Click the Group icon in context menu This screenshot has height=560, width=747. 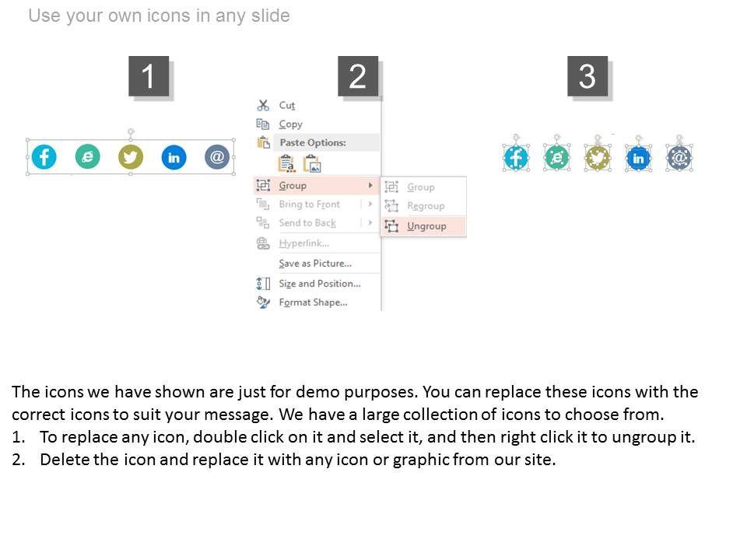pos(263,185)
